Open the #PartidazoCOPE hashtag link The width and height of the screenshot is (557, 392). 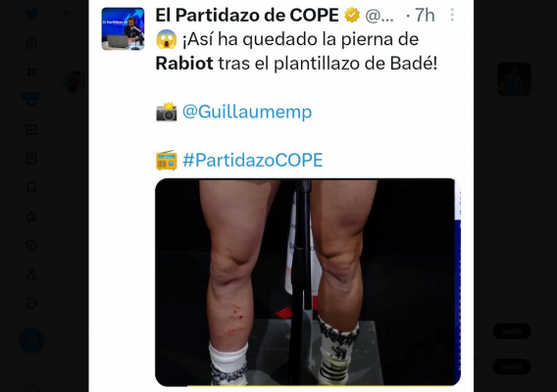click(x=253, y=160)
